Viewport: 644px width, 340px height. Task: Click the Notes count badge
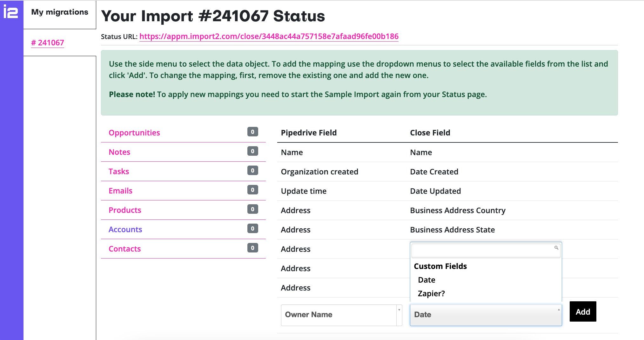253,151
